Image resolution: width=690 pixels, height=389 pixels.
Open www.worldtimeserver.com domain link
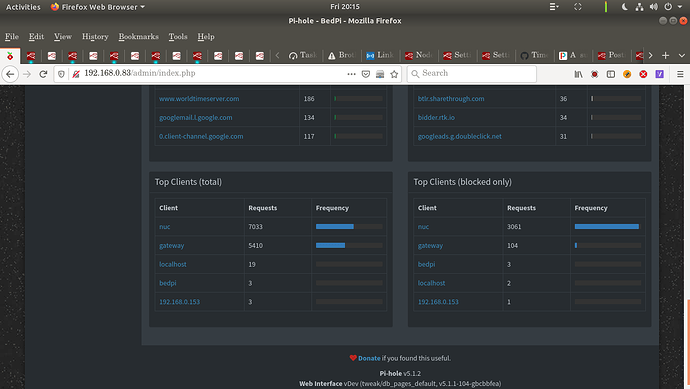199,99
